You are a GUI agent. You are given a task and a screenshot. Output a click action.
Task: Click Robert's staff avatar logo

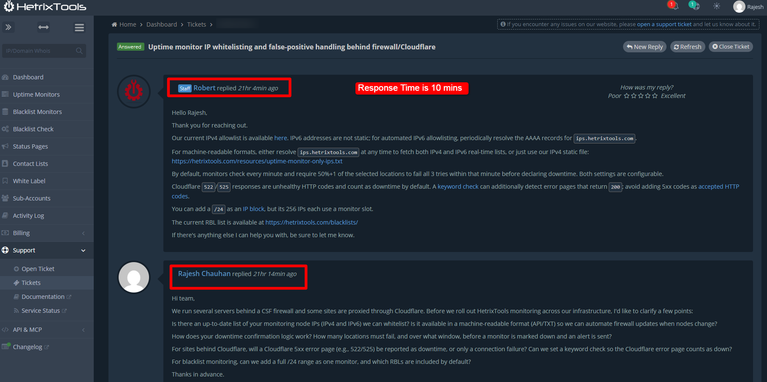[134, 91]
